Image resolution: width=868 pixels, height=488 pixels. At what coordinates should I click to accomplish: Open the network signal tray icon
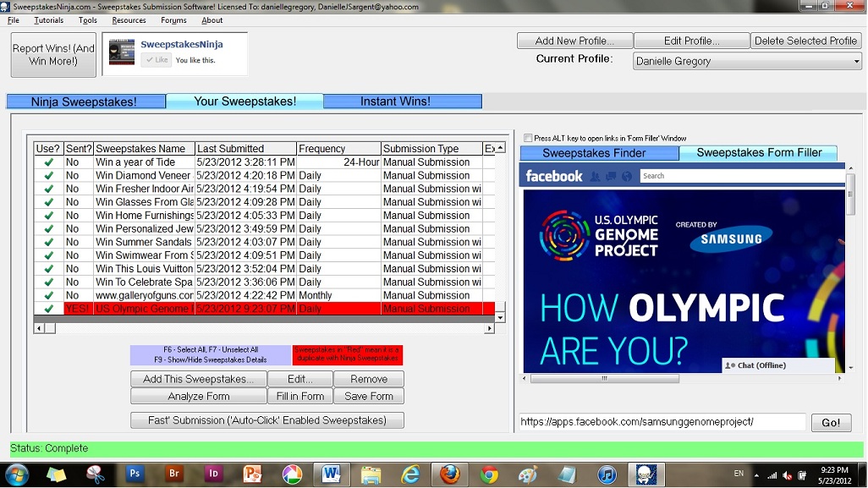[772, 475]
